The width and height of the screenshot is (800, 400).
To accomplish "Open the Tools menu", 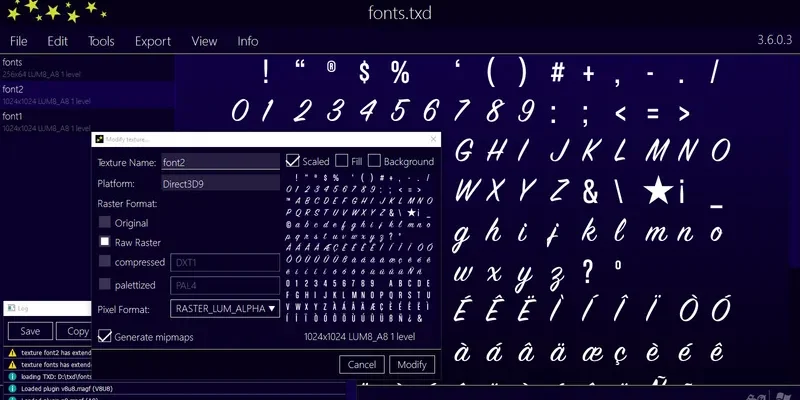I will coord(101,41).
